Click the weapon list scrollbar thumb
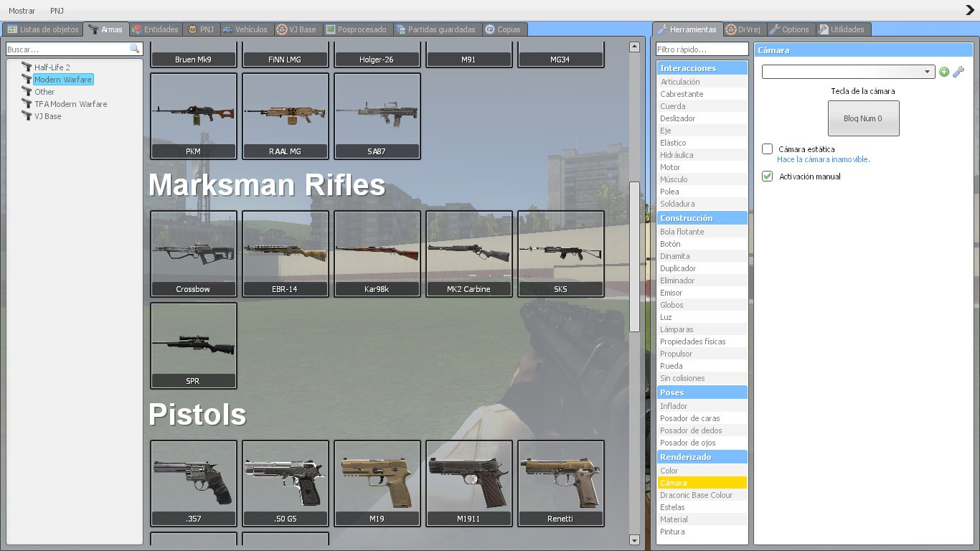The width and height of the screenshot is (980, 551). (634, 257)
